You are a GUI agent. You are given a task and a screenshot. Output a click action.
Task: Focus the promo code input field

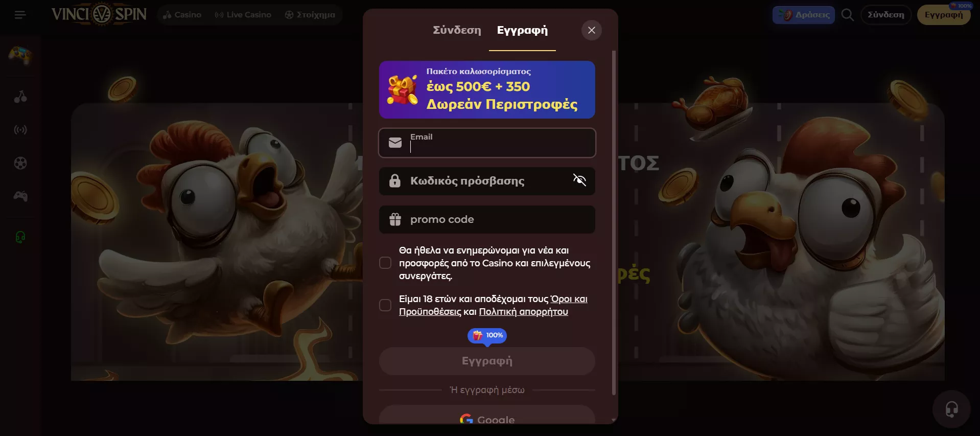click(487, 219)
